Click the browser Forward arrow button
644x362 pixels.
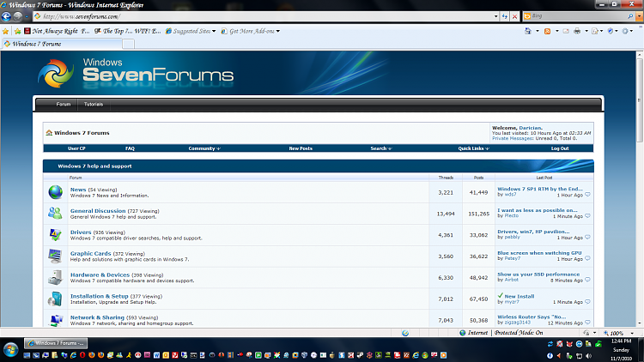point(17,16)
